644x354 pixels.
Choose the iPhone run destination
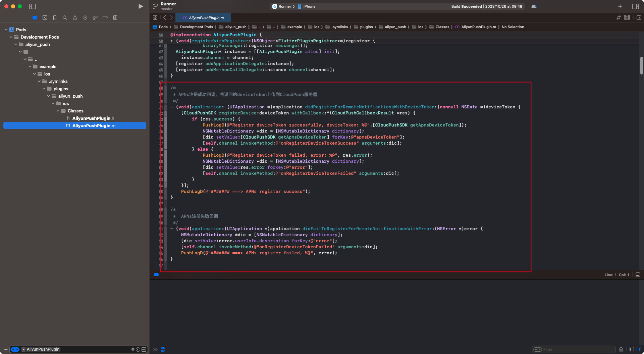[x=307, y=6]
